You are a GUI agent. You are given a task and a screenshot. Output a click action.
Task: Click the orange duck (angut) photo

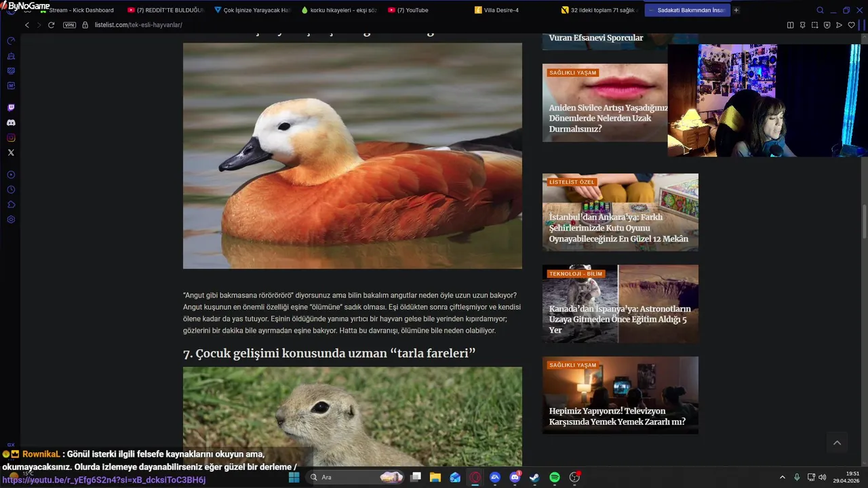pos(353,156)
